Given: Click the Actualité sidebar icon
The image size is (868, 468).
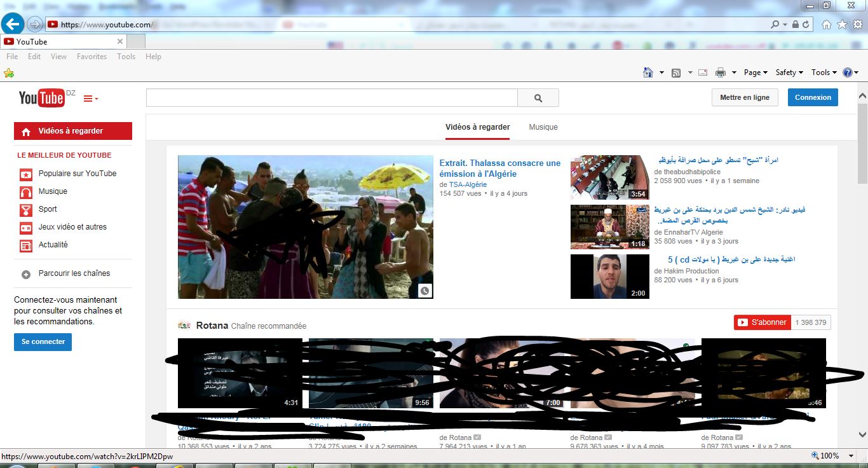Looking at the screenshot, I should [26, 245].
